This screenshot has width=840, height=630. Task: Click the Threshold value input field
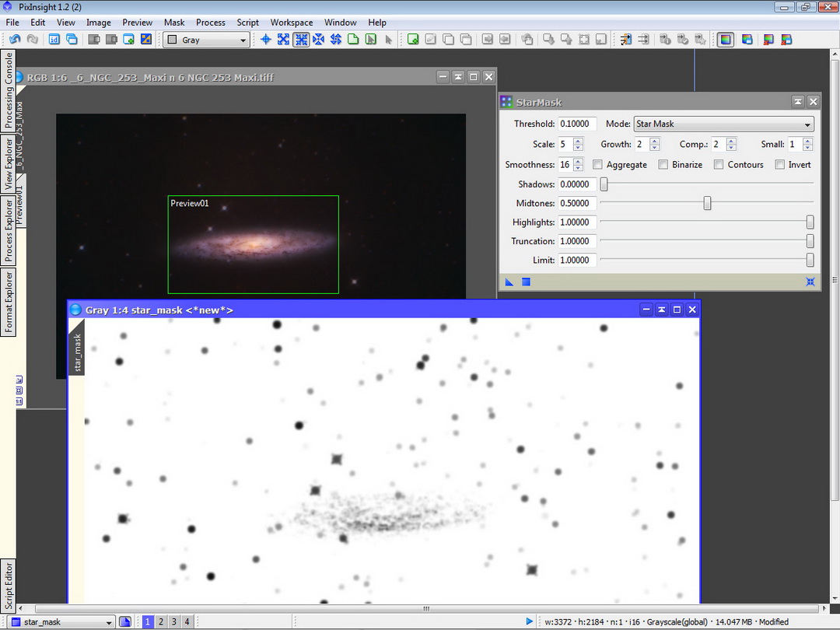click(577, 124)
